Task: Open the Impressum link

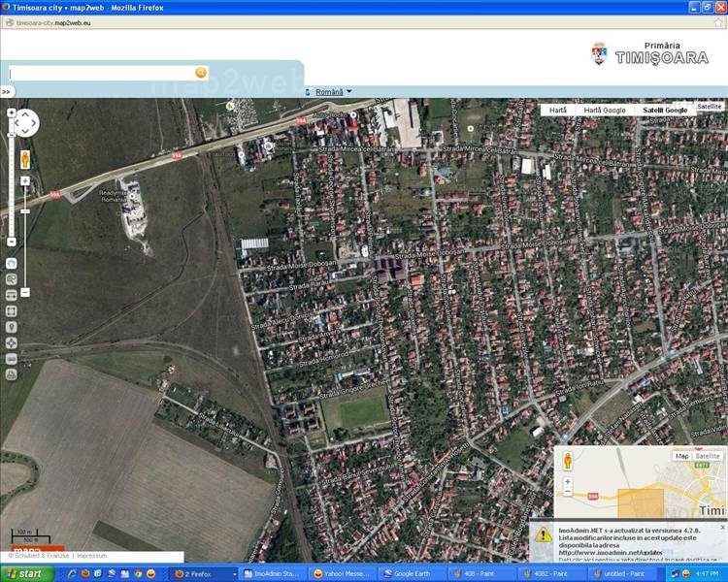Action: tap(91, 556)
